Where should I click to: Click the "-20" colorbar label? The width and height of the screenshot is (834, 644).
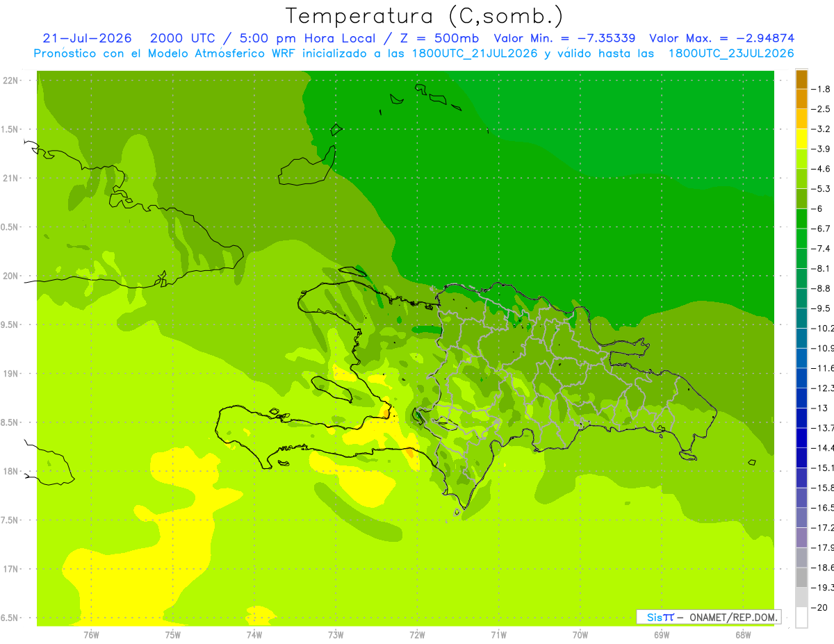click(x=819, y=608)
